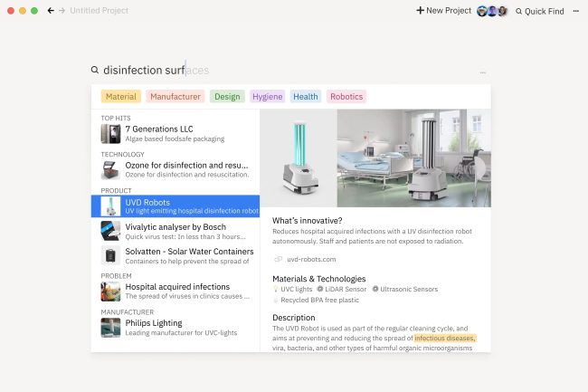Click the gear icon beside LiDAR Sensor
The image size is (588, 392).
tap(320, 289)
